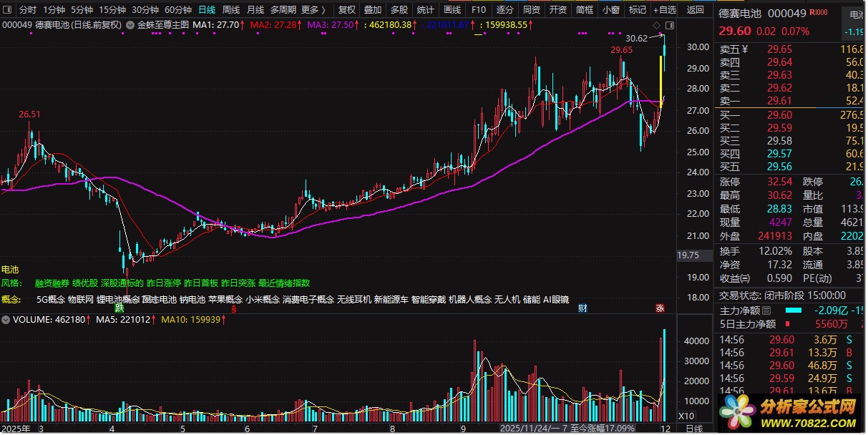This screenshot has width=868, height=435.
Task: Open the 钠电池 concept link
Action: coord(192,300)
